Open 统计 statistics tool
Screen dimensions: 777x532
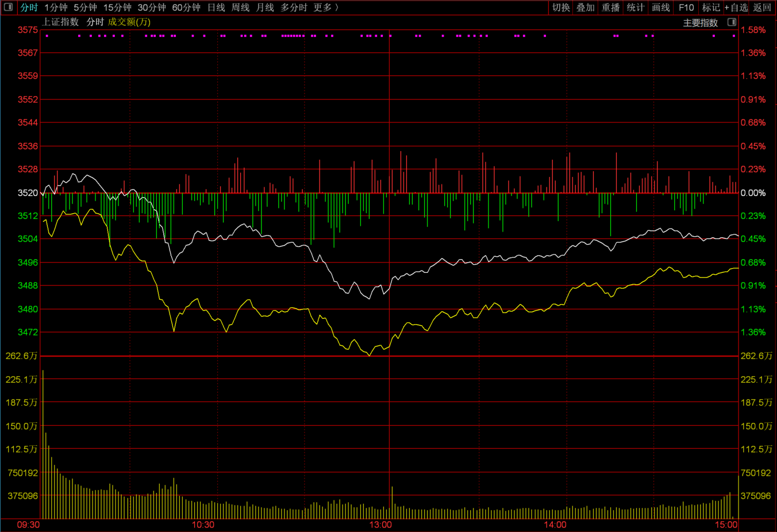click(x=636, y=7)
